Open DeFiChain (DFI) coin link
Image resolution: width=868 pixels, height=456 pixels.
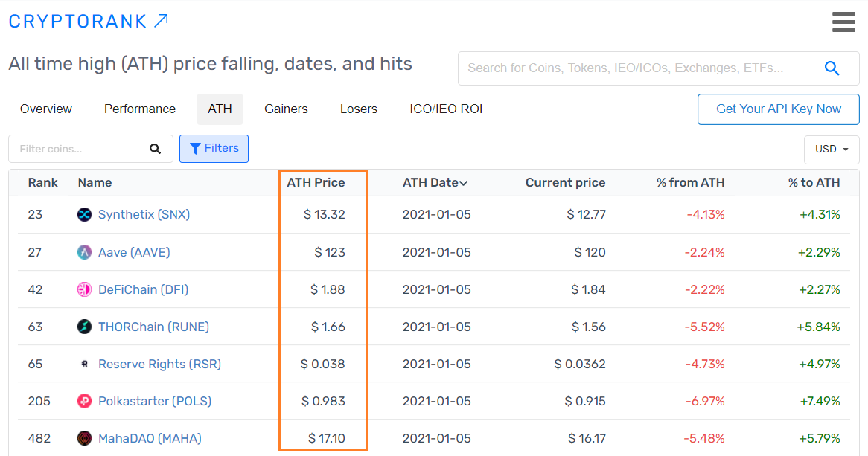144,289
